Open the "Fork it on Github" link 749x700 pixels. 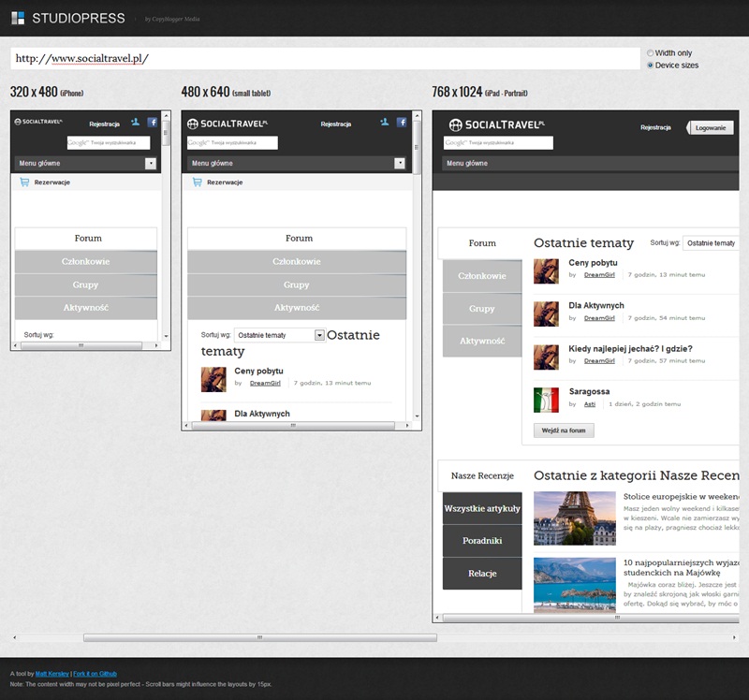coord(95,674)
